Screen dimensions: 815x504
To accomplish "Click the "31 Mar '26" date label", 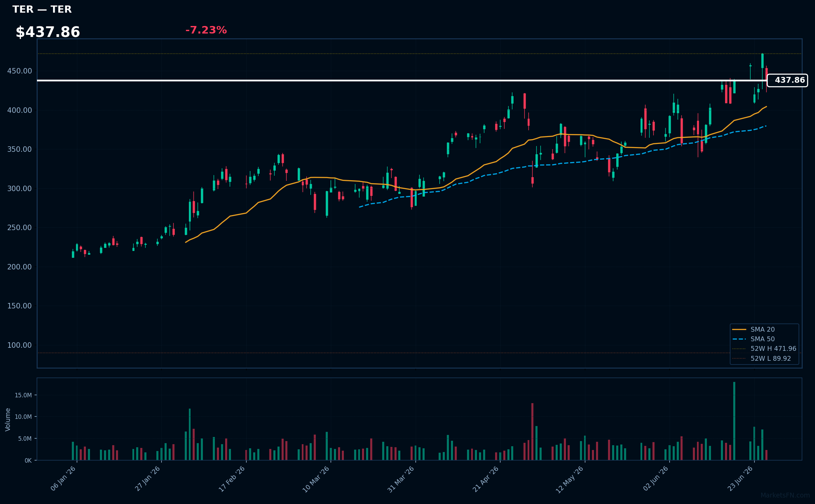I will 401,479.
